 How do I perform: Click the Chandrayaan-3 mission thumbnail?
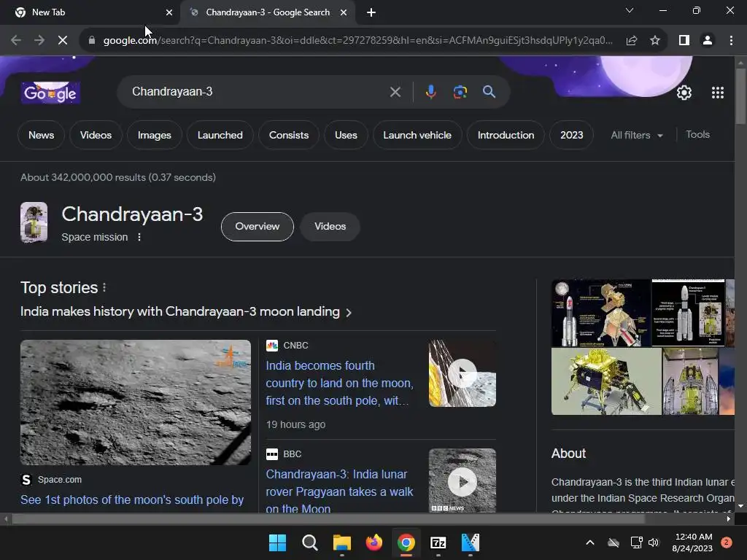coord(34,222)
